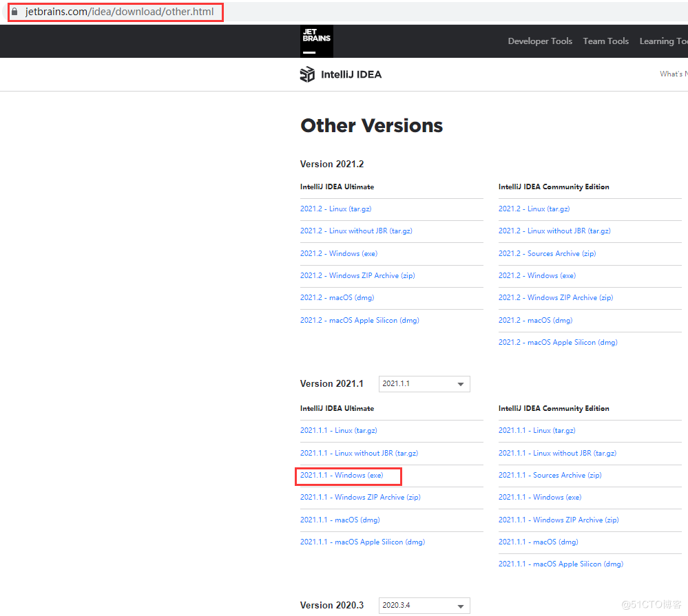Download Ultimate 2021.1.1 macOS Apple Silicon dmg
Screen dimensions: 688x616
click(362, 542)
